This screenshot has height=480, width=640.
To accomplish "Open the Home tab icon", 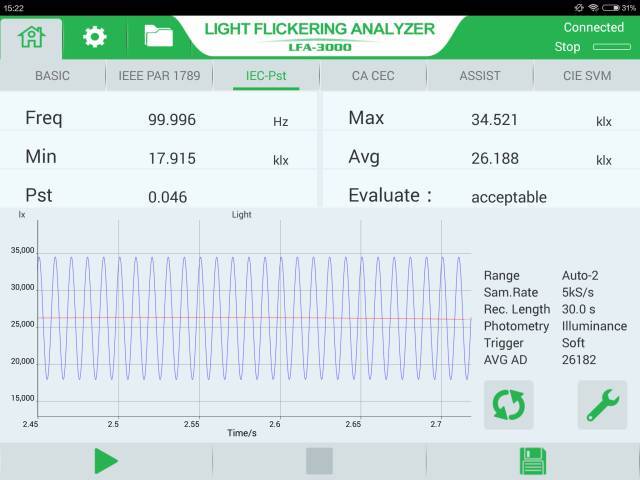I will pos(31,37).
